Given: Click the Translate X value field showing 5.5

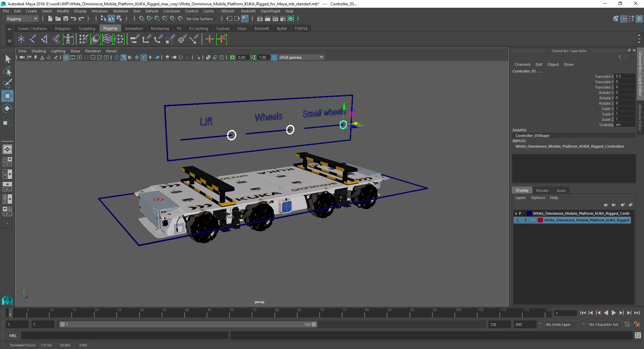Looking at the screenshot, I should coord(625,77).
